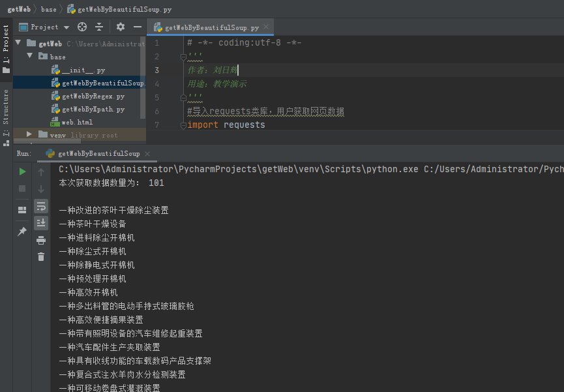Click the 'import requests' code line
The width and height of the screenshot is (564, 392).
tap(226, 125)
